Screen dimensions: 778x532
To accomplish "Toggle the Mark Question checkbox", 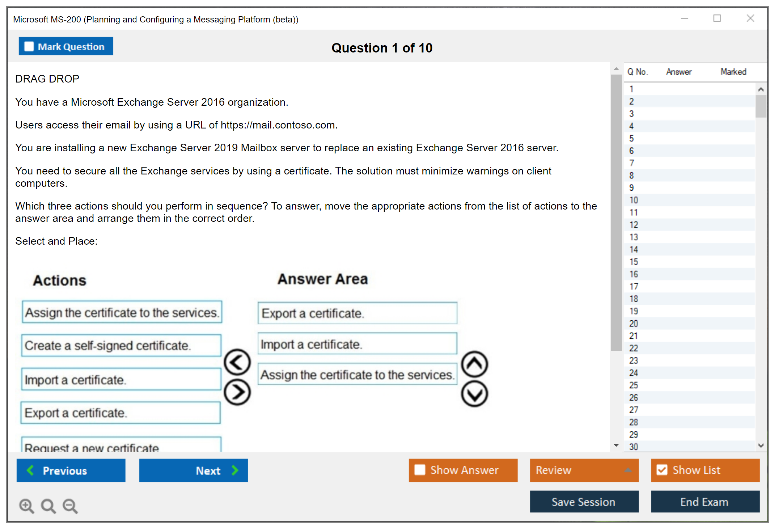I will pyautogui.click(x=29, y=46).
